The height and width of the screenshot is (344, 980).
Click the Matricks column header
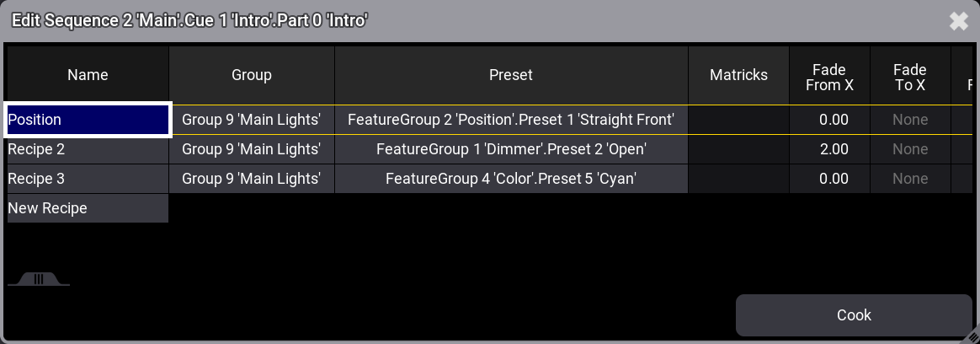(738, 75)
